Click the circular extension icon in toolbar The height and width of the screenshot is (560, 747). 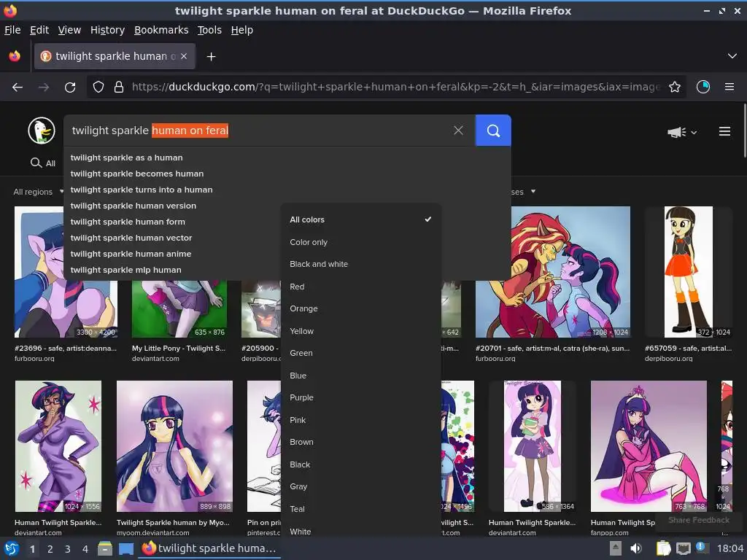click(x=703, y=87)
